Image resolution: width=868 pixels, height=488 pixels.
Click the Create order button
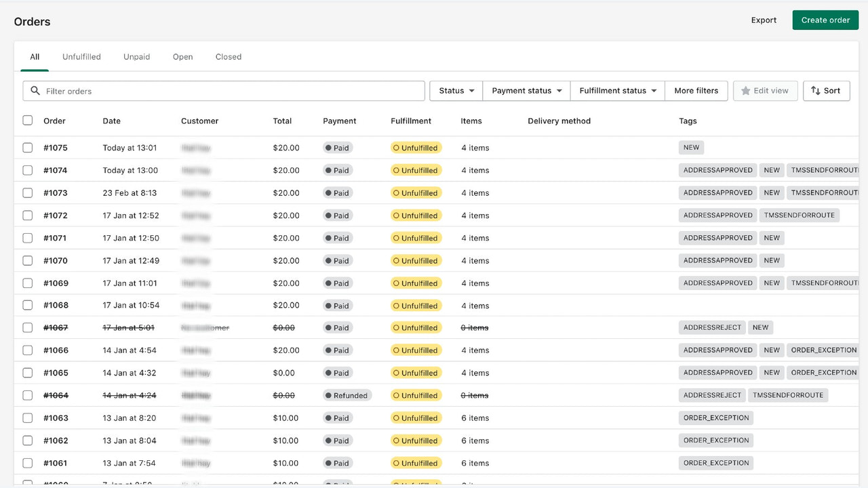coord(825,20)
